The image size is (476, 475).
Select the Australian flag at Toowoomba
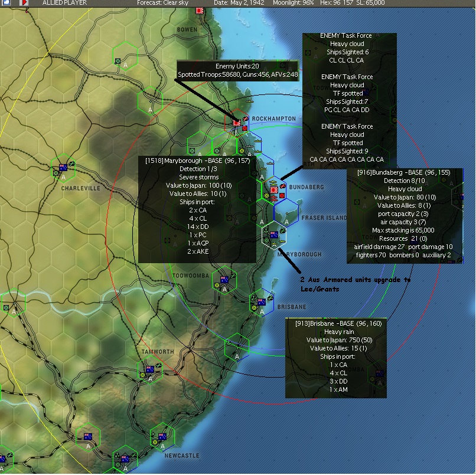coord(224,280)
